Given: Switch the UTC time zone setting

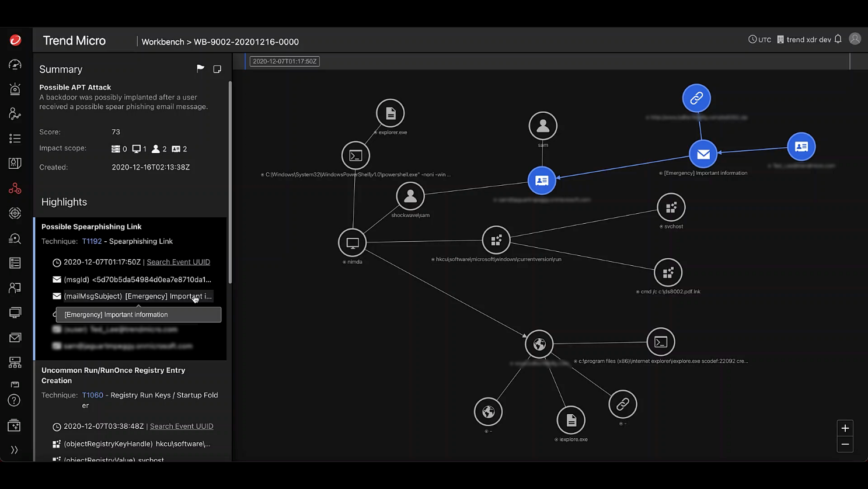Looking at the screenshot, I should 760,40.
